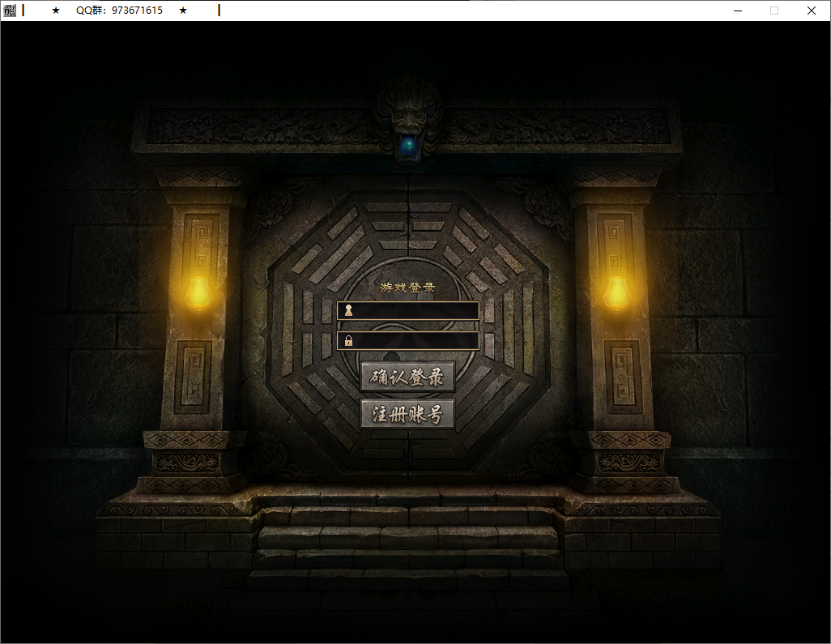
Task: Click the disabled maximize button
Action: (x=774, y=11)
